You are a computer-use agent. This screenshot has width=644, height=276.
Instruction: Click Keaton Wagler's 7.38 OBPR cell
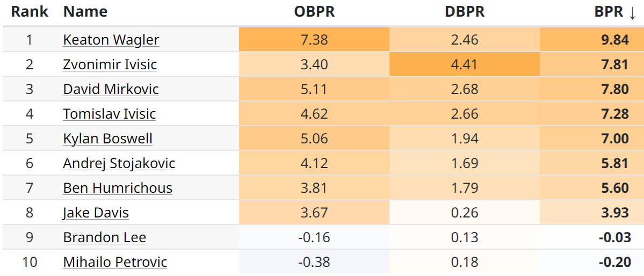(x=314, y=40)
